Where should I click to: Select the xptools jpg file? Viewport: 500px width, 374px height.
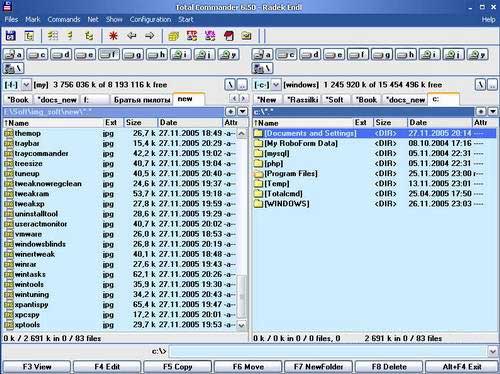pos(120,325)
